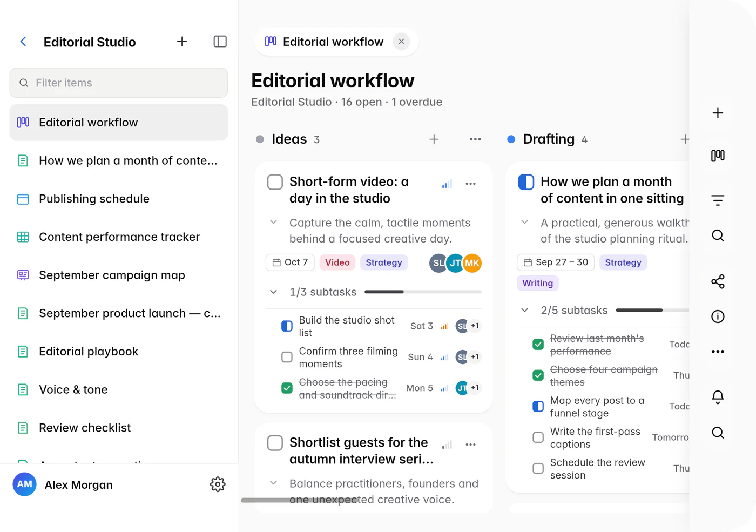Open Content performance tracker in sidebar
Screen dimensions: 756x532
[119, 237]
